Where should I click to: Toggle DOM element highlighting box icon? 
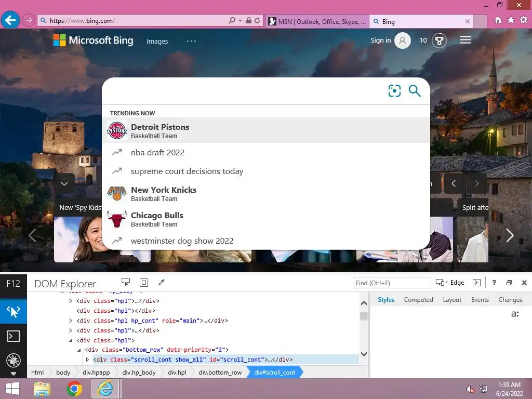(144, 283)
